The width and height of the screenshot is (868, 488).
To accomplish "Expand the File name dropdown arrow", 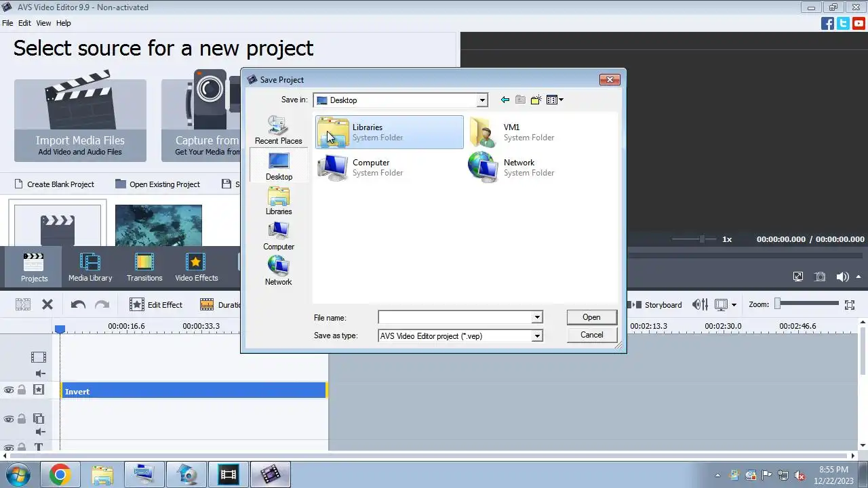I will tap(536, 317).
